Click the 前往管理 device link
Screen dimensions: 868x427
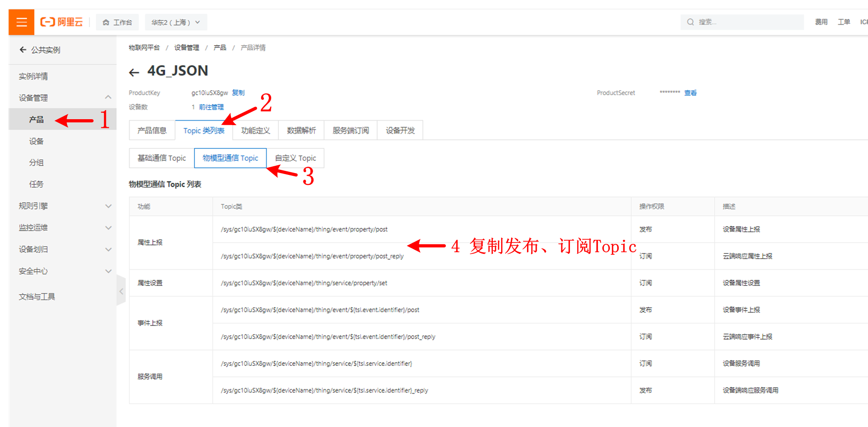click(211, 107)
